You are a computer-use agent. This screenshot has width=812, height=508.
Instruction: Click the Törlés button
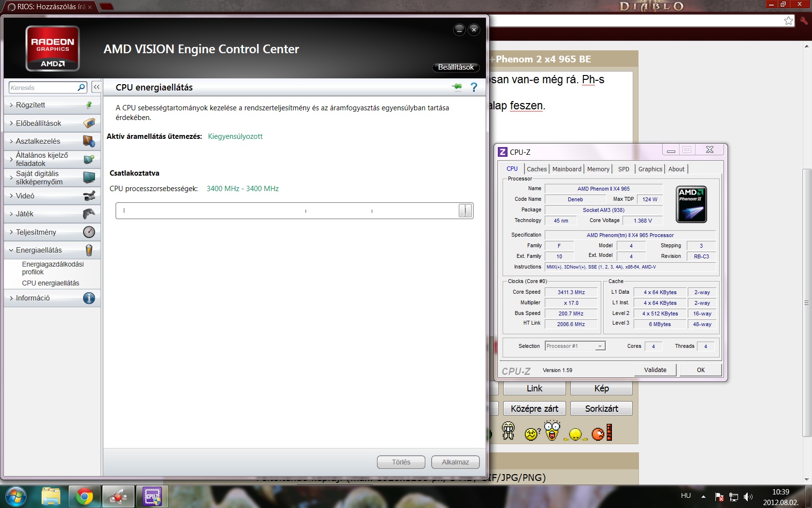click(x=401, y=462)
